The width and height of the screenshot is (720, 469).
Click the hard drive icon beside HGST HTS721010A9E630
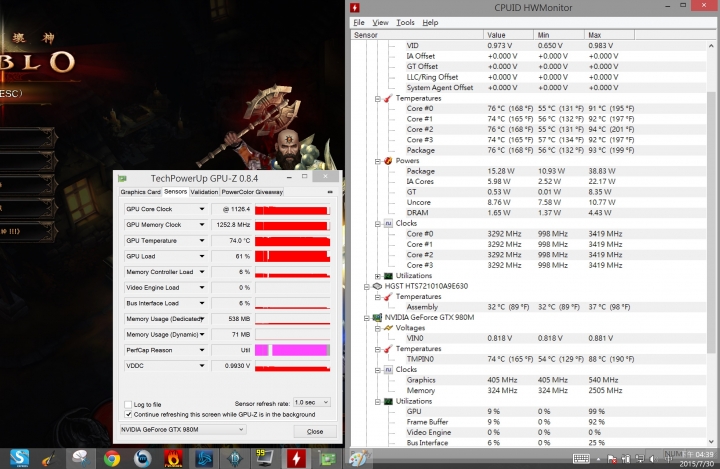point(377,286)
